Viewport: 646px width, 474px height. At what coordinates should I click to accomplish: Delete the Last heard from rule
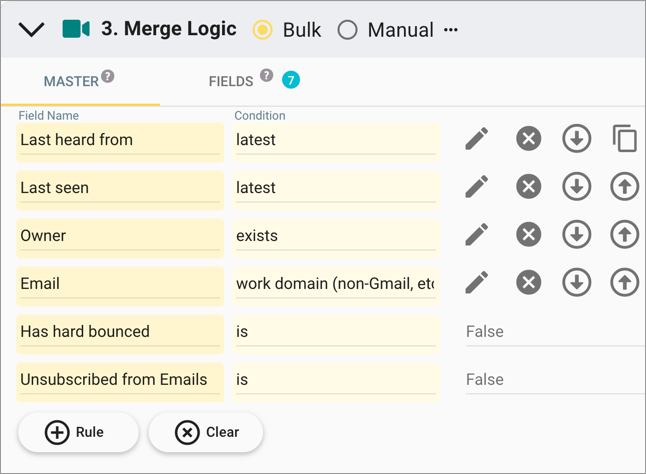click(529, 138)
